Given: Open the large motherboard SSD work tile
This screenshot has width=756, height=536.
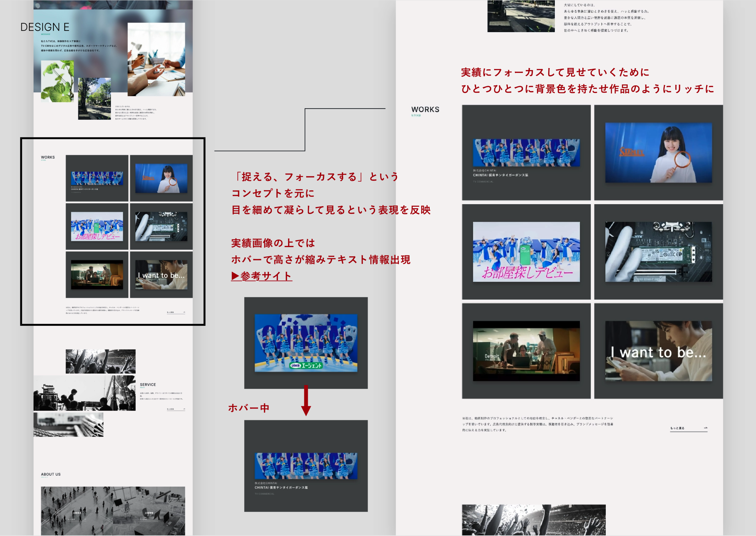Looking at the screenshot, I should (658, 252).
